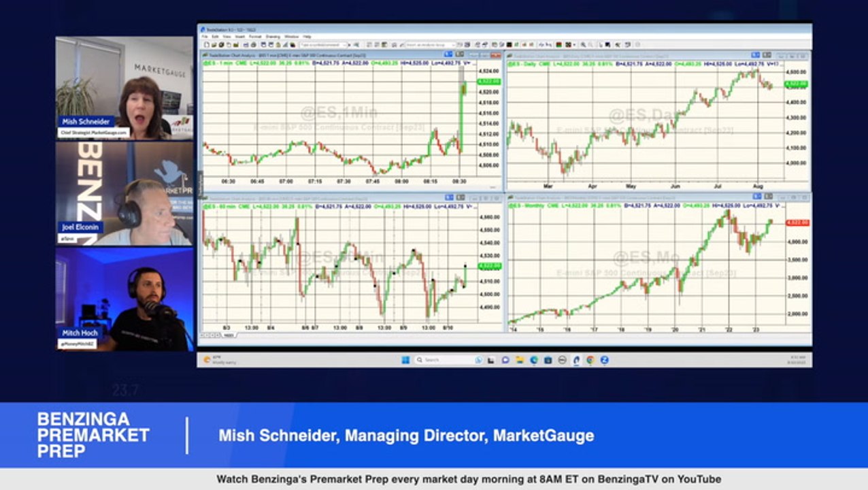This screenshot has height=490, width=868.
Task: Click the New blank page toolbar icon
Action: [206, 45]
